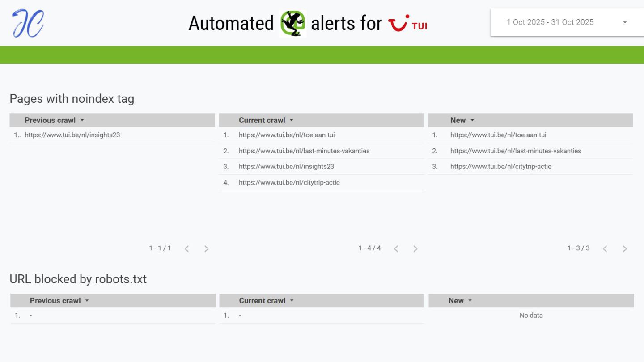
Task: Go to next page beside 1 - 4 / 4
Action: click(x=415, y=248)
